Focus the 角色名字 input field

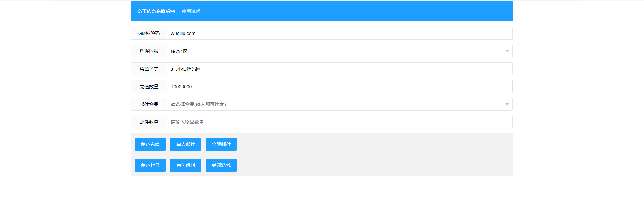click(340, 69)
